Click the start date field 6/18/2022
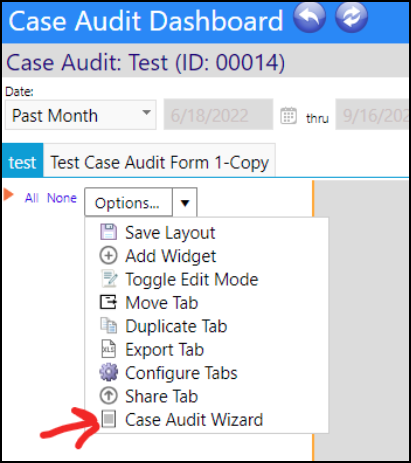Viewport: 411px width, 463px height. pos(218,114)
